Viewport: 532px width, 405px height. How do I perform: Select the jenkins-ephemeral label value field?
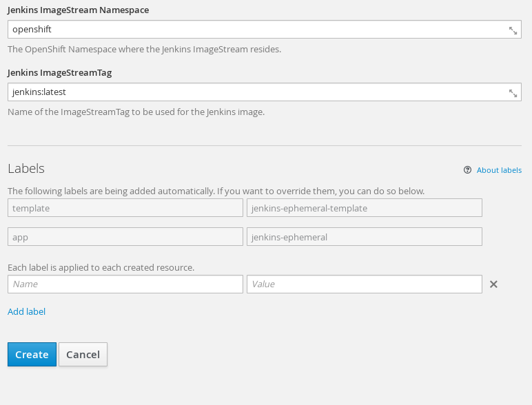tap(365, 237)
